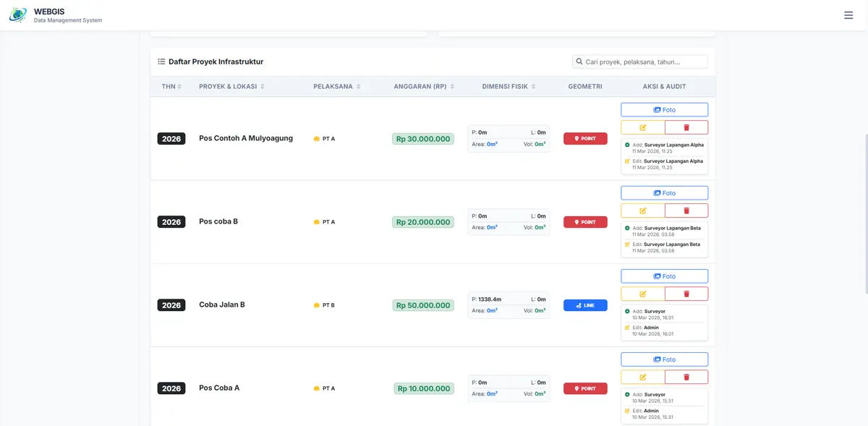Screen dimensions: 868x426
Task: Click the Aksi & Audit column header
Action: [x=664, y=87]
